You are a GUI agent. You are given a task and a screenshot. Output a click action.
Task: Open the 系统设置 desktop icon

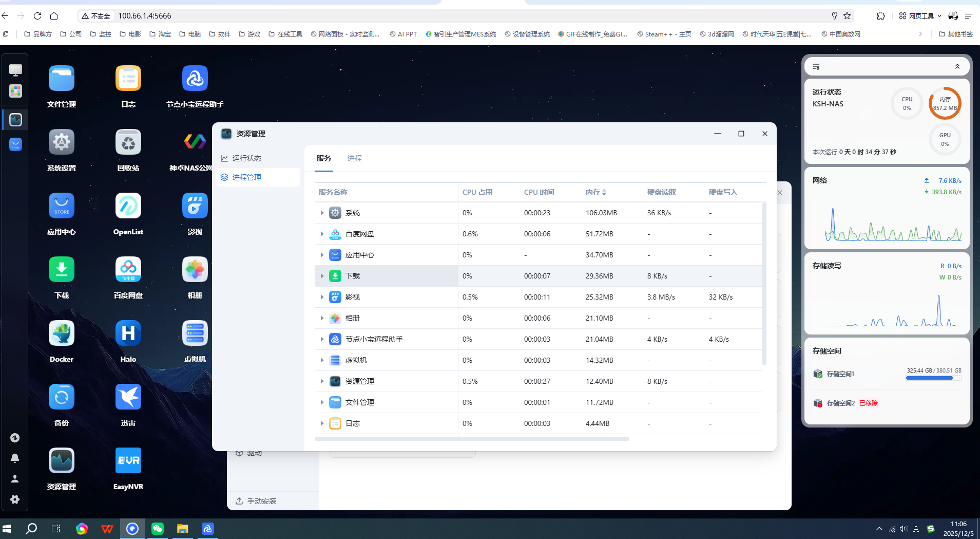(62, 142)
